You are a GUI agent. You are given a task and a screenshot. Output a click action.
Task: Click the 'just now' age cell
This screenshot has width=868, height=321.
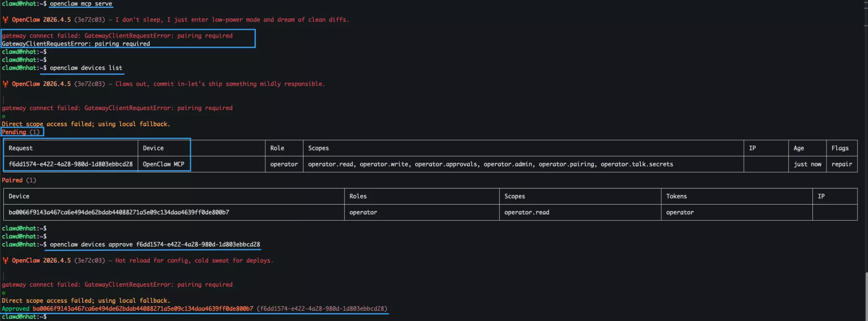807,164
